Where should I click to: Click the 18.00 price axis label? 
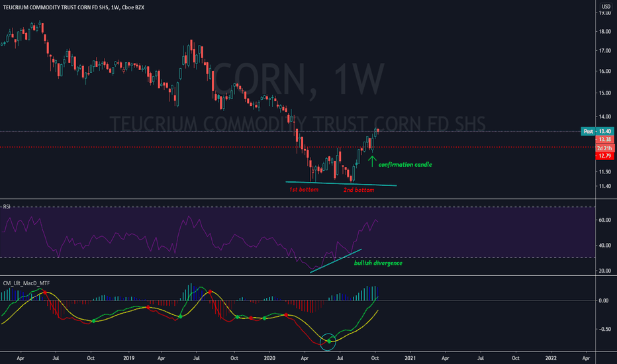(605, 32)
